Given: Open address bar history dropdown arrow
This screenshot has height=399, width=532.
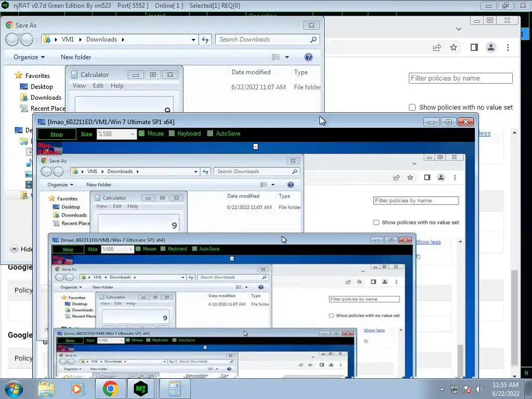Looking at the screenshot, I should point(193,39).
